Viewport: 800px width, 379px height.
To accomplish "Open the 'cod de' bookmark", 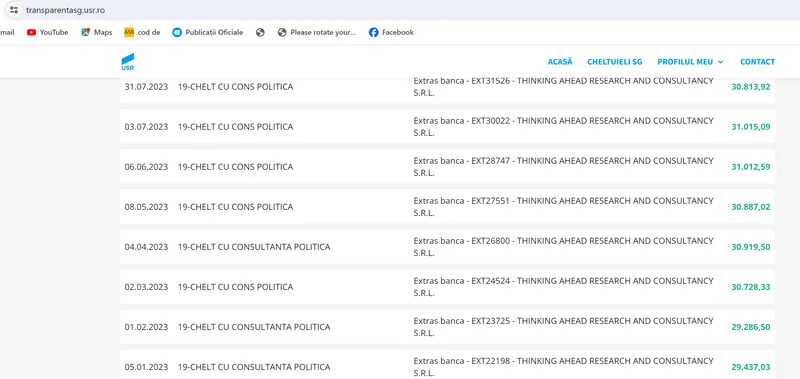I will pyautogui.click(x=142, y=32).
